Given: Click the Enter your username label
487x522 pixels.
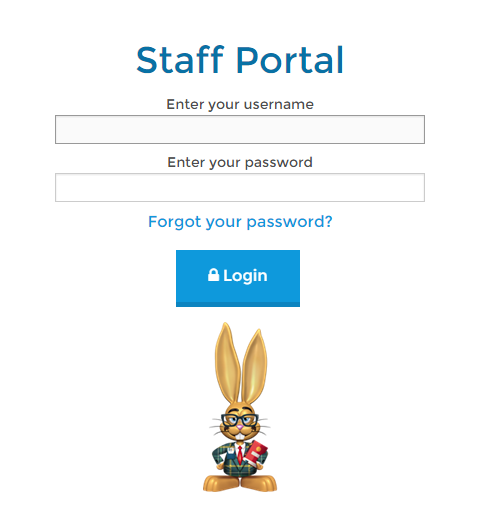Looking at the screenshot, I should (240, 105).
